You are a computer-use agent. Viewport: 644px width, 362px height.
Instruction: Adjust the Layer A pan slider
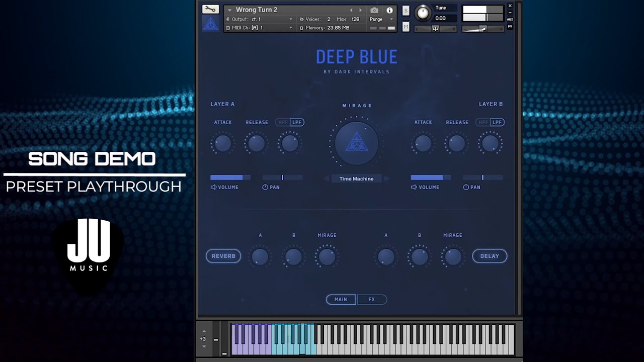click(282, 177)
